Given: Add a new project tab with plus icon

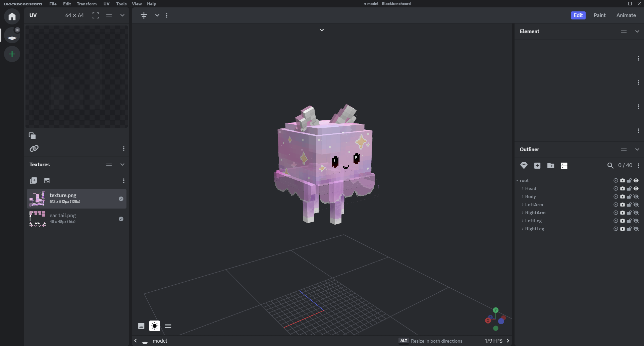Looking at the screenshot, I should pyautogui.click(x=12, y=54).
